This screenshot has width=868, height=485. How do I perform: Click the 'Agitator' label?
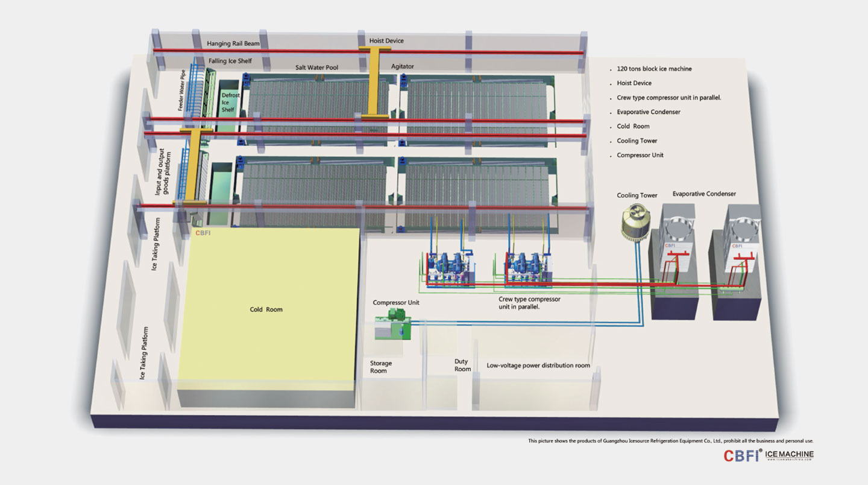point(402,66)
